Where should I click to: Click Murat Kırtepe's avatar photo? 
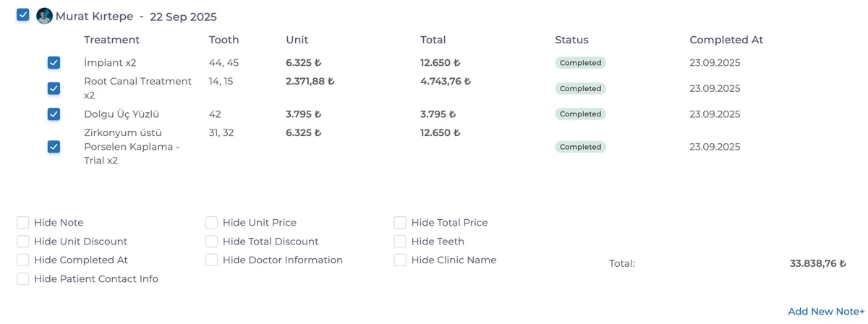click(x=45, y=16)
